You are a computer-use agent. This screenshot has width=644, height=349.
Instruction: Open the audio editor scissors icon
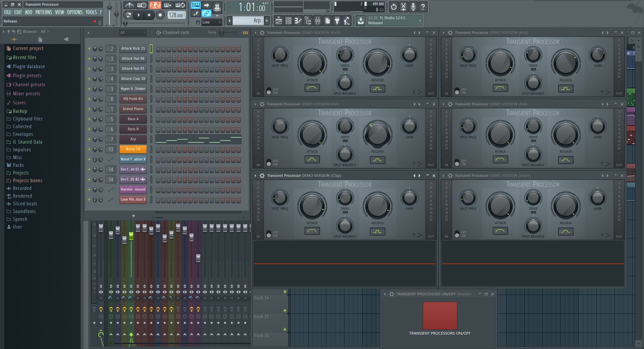tap(404, 7)
